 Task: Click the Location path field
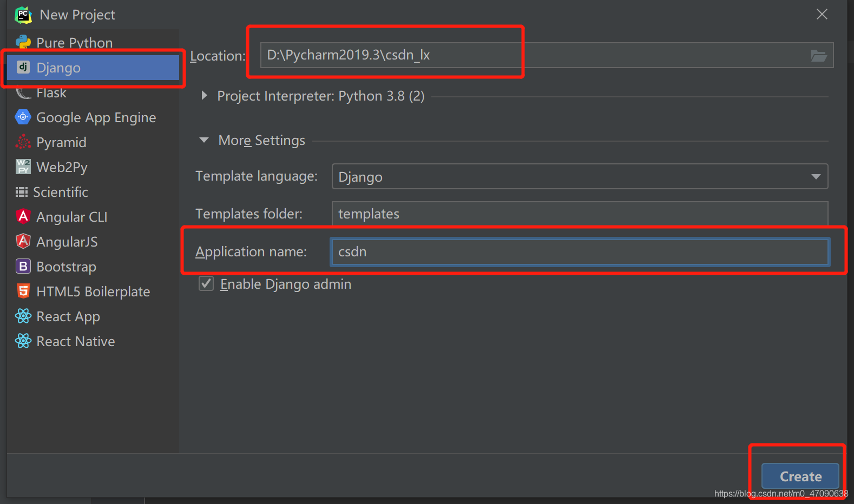pos(547,55)
